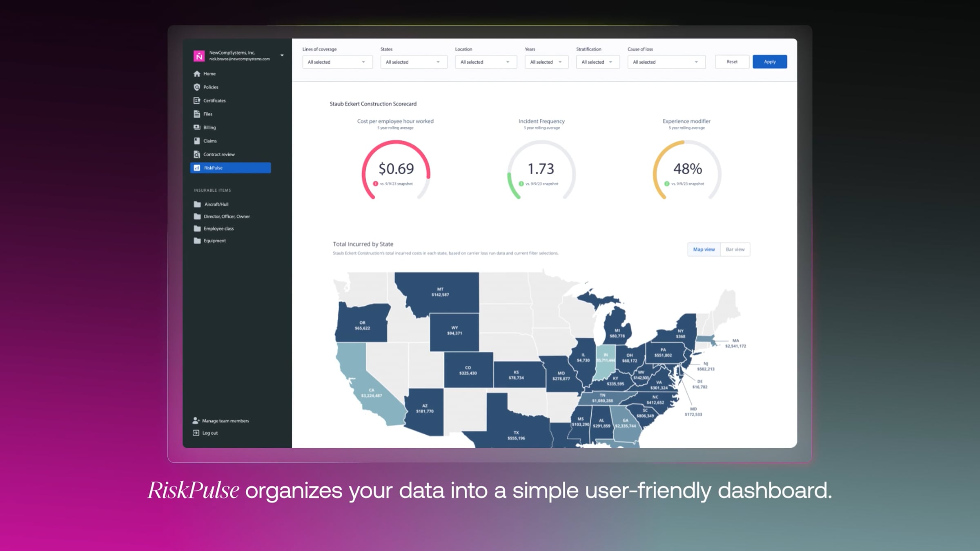The height and width of the screenshot is (551, 980).
Task: Select the Policies shield icon
Action: point(197,87)
